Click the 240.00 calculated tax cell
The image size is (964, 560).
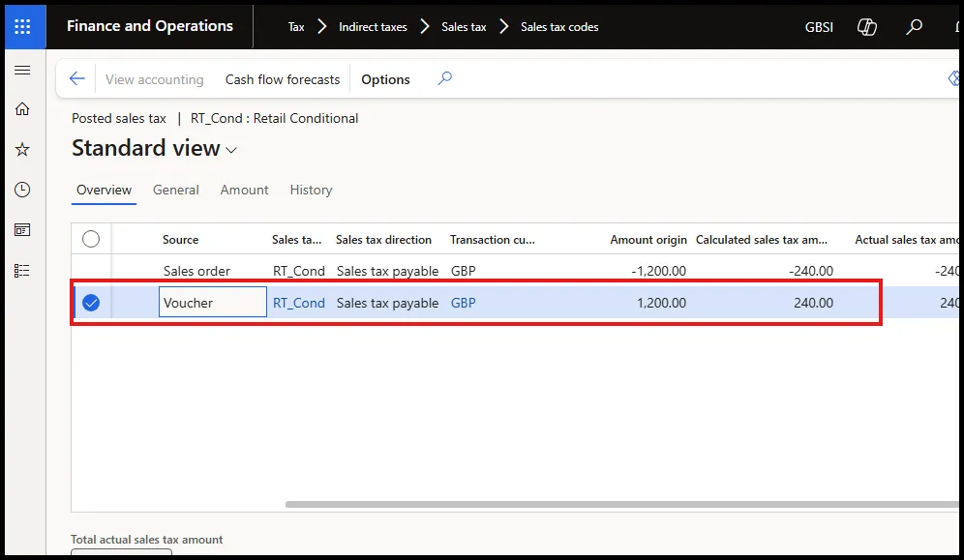point(813,303)
